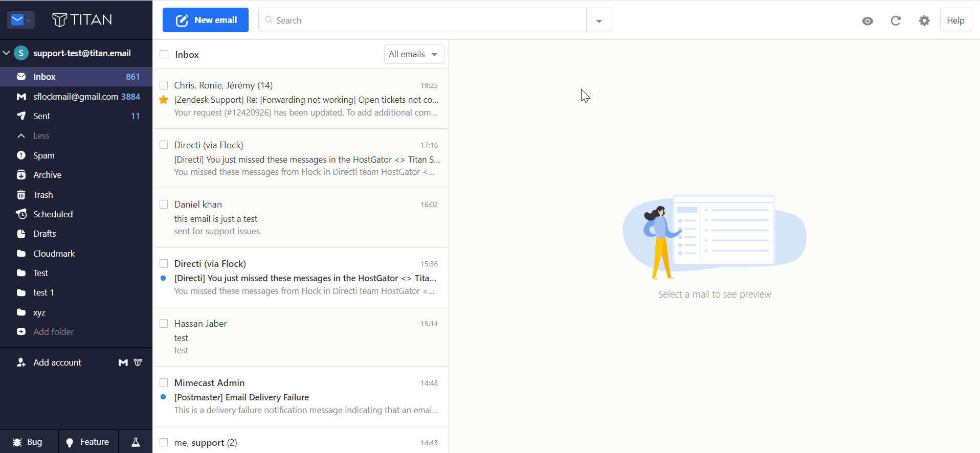This screenshot has height=453, width=980.
Task: Select the Chris, Ronie, Jérémy email checkbox
Action: pos(164,85)
